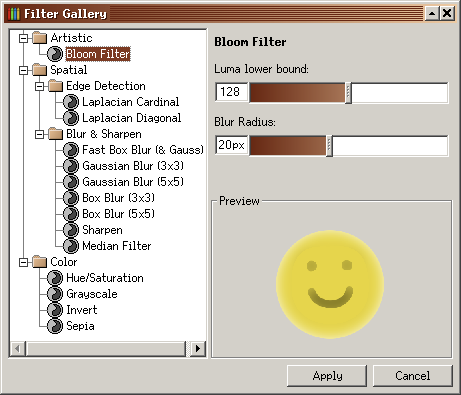Select the Sharpen filter label

[x=102, y=230]
